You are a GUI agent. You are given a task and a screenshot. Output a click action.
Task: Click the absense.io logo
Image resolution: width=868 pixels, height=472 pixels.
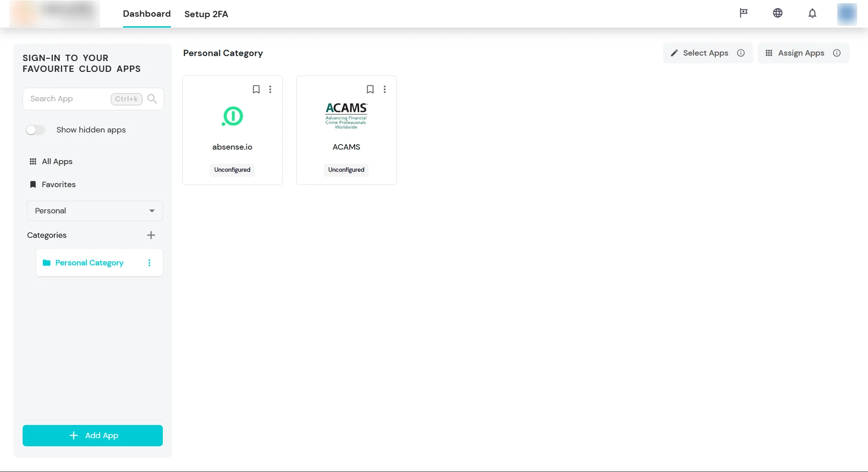pyautogui.click(x=232, y=116)
